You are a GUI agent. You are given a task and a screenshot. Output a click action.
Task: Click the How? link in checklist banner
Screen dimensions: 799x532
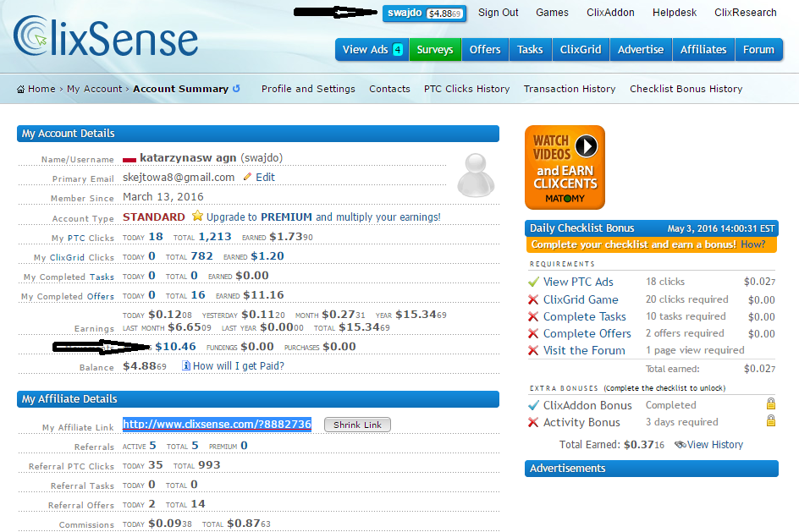tap(752, 244)
